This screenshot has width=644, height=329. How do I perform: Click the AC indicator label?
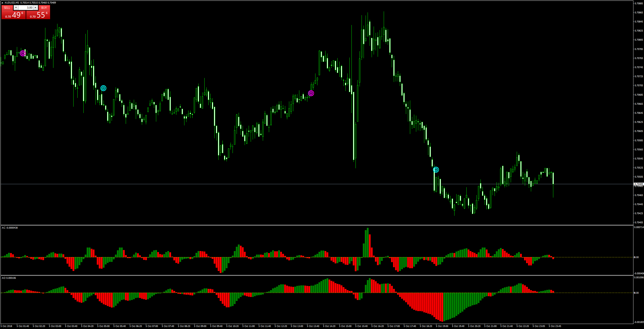(10, 228)
